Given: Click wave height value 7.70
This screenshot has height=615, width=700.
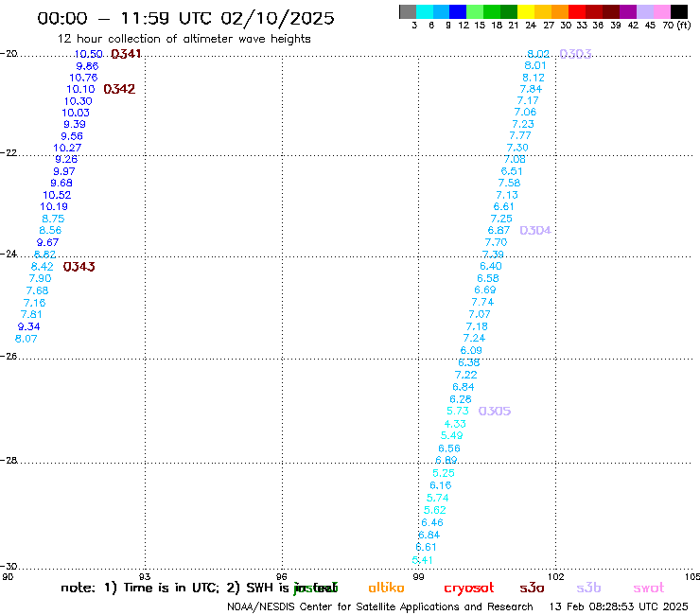Looking at the screenshot, I should (x=496, y=242).
